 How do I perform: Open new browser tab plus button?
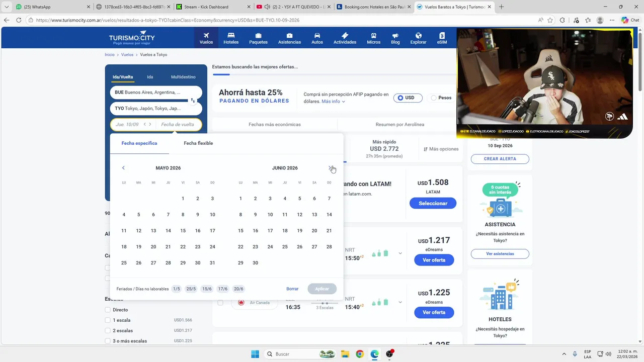[501, 7]
